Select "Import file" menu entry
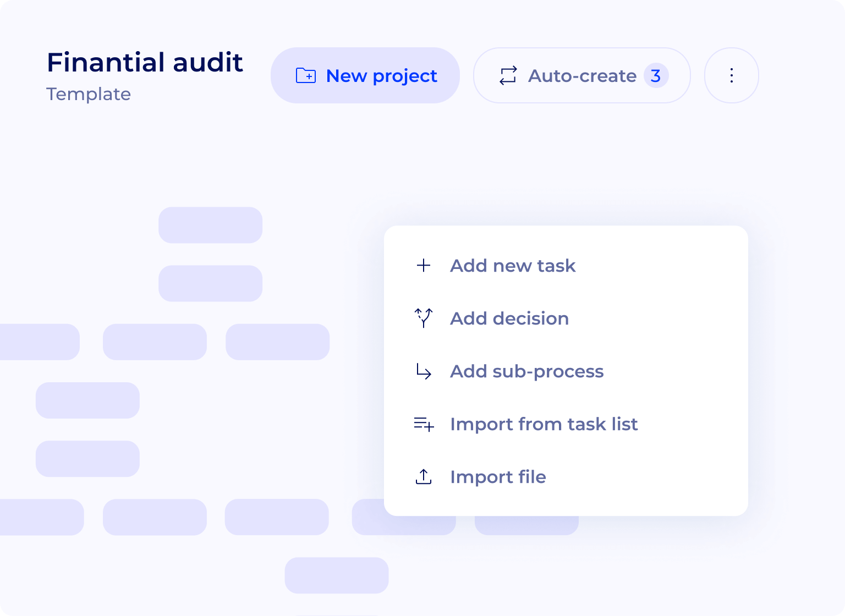 pos(498,477)
